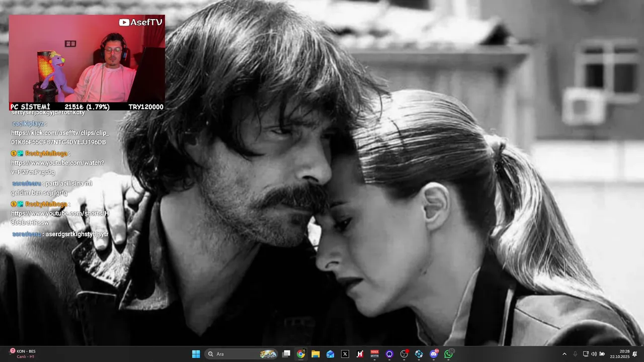Open the purple circle app in taskbar
This screenshot has height=362, width=644.
click(x=389, y=354)
